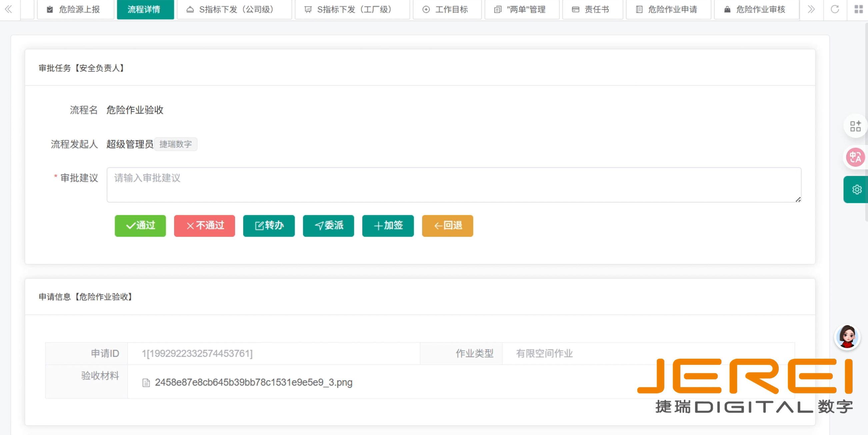This screenshot has height=435, width=868.
Task: Click the 转办 transfer button
Action: [x=269, y=225]
